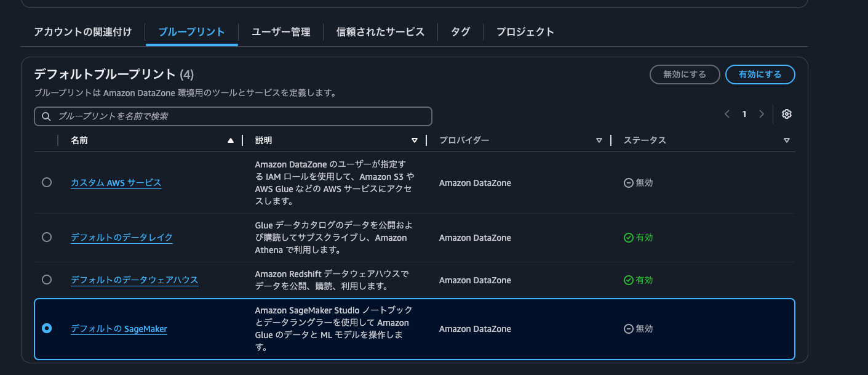
Task: Click the 有効 status icon on デフォルトのデータウェアハウス row
Action: [x=628, y=280]
